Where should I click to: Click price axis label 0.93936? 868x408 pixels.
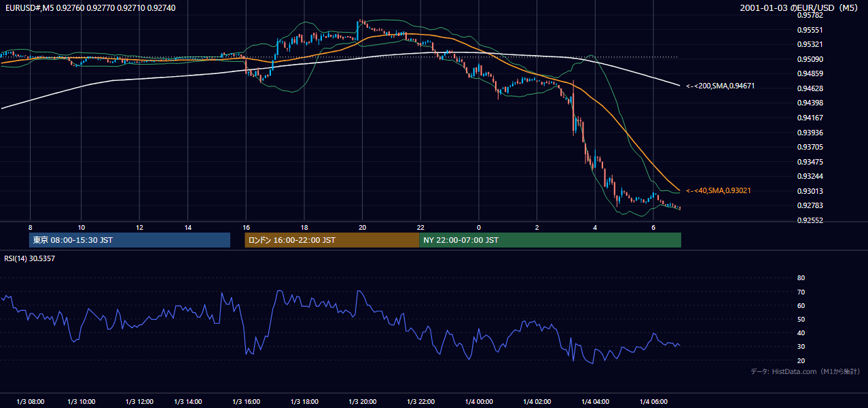tap(810, 133)
